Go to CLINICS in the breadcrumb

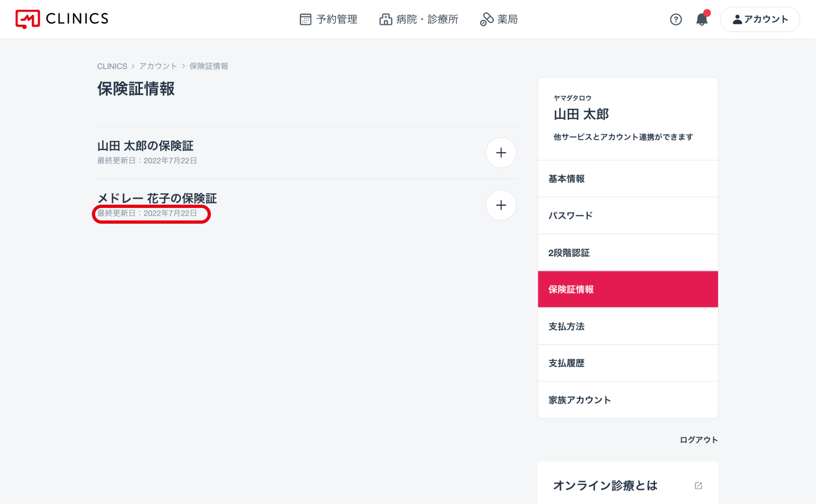(112, 66)
